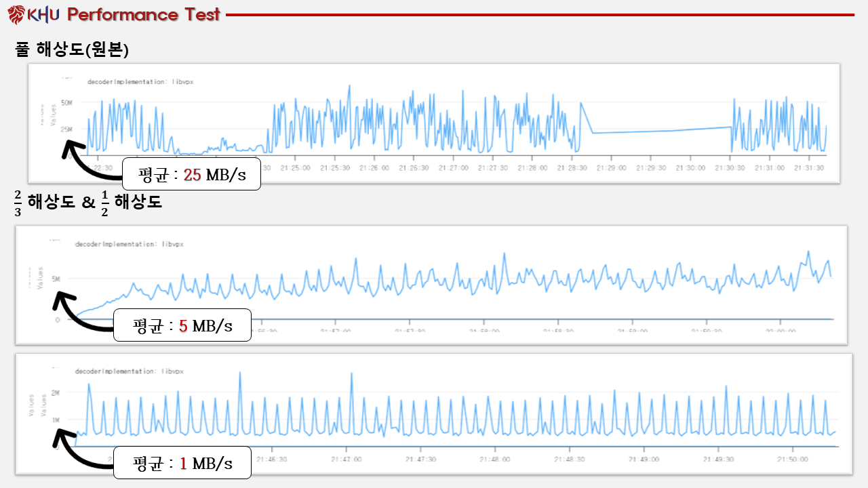
Task: Click the 21:59:00 time tick
Action: click(x=633, y=331)
